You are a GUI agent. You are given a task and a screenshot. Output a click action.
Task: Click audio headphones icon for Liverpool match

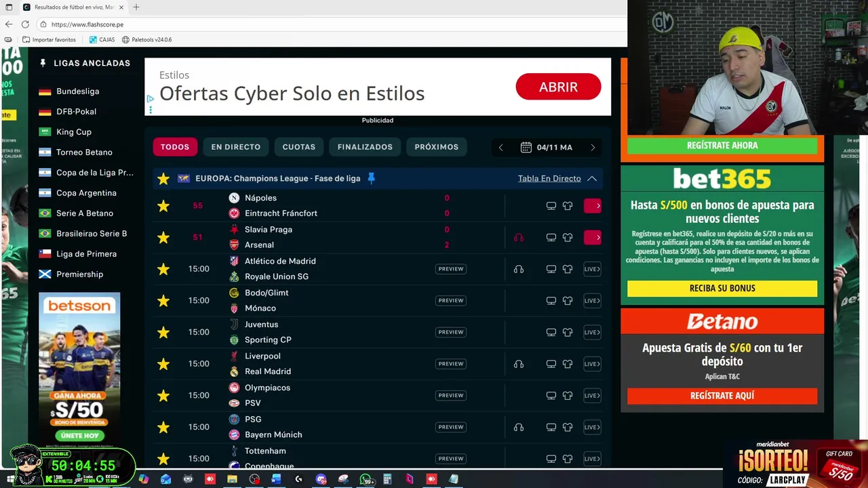[x=519, y=364]
